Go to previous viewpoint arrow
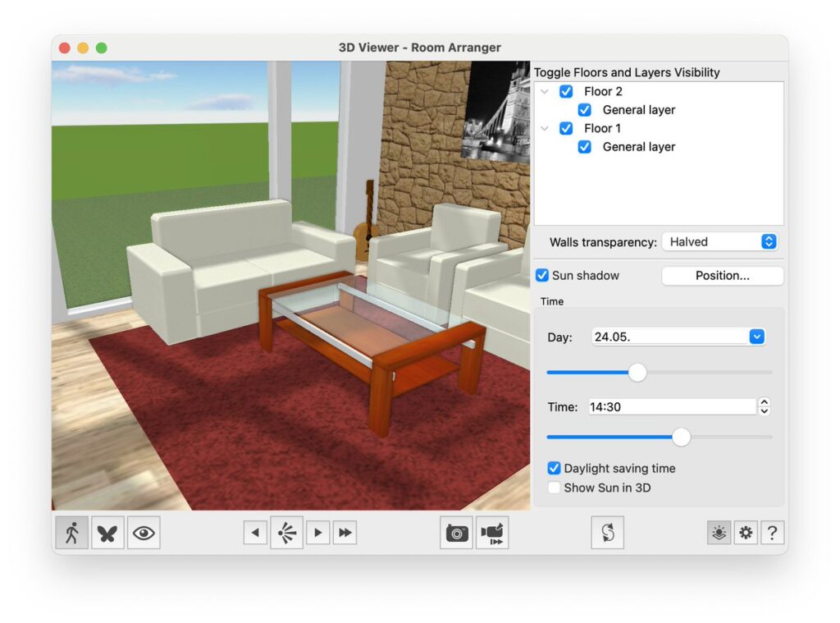The image size is (840, 623). (x=256, y=533)
